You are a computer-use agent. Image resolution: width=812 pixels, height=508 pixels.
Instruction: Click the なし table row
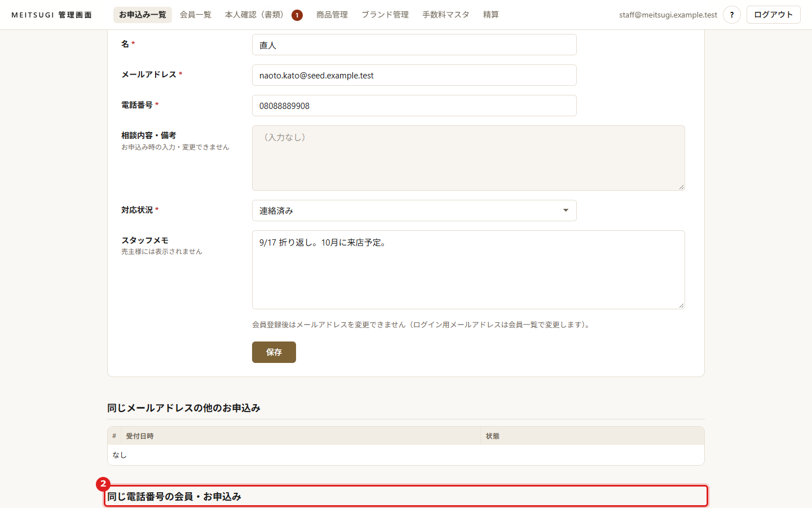[406, 455]
